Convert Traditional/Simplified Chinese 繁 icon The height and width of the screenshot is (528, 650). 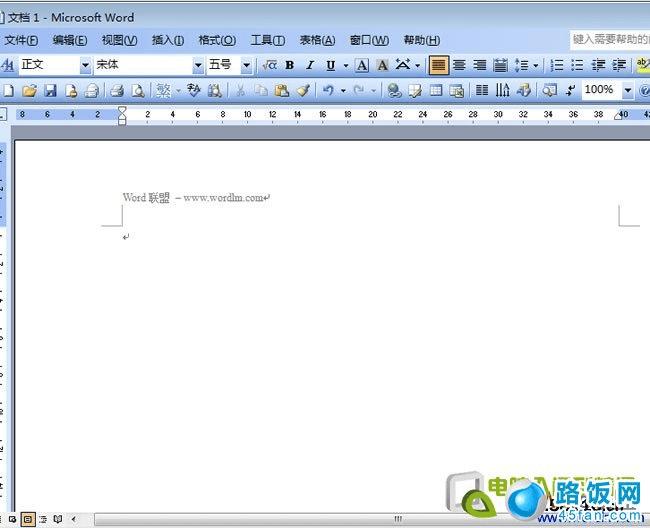tap(163, 90)
